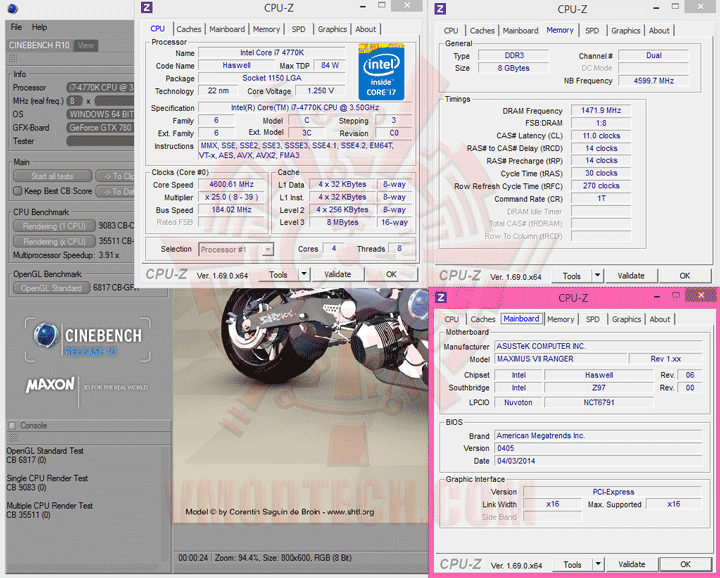The image size is (720, 578).
Task: Click Start all tests button
Action: click(52, 176)
